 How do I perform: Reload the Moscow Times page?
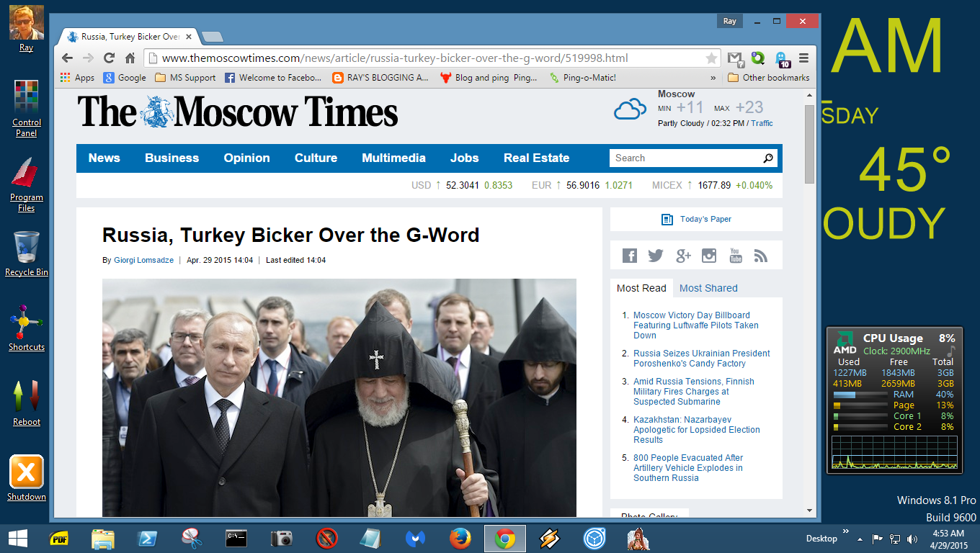109,58
